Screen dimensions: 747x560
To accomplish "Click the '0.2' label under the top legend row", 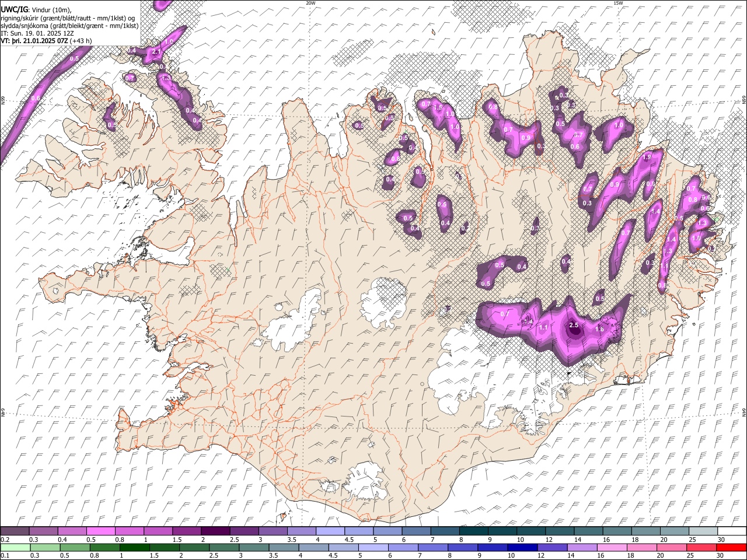I will (5, 540).
